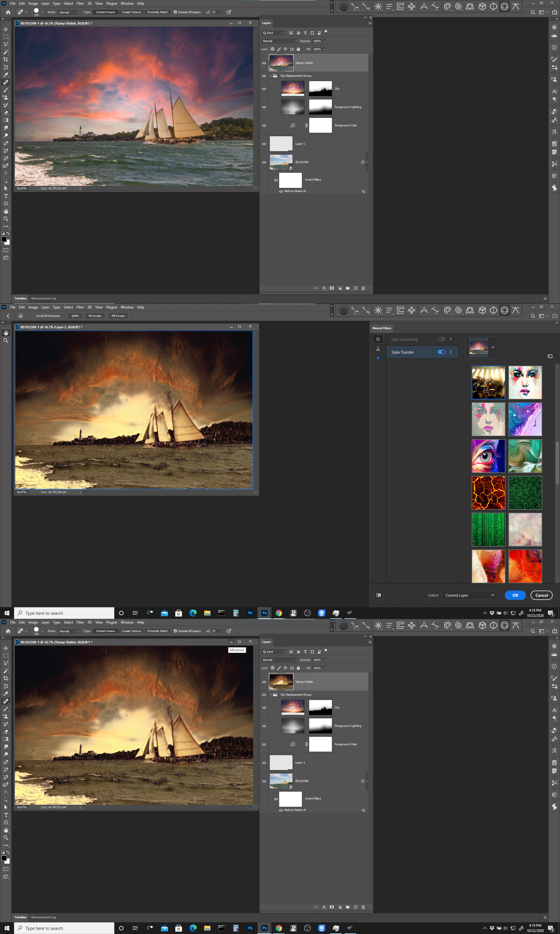560x934 pixels.
Task: Switch to the Neural Filters tab
Action: [x=381, y=328]
